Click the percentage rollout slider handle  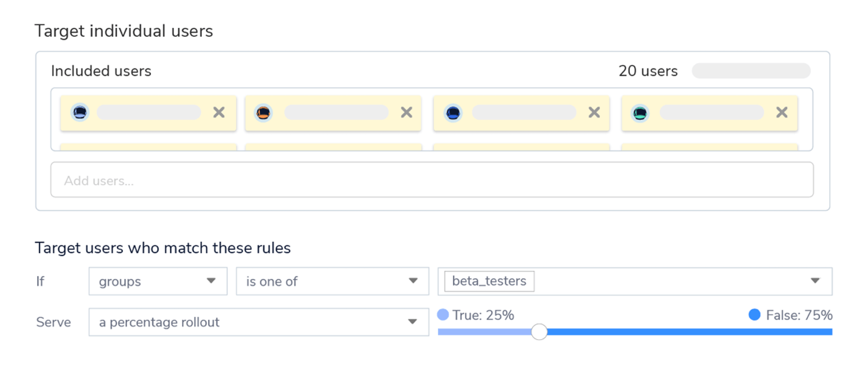[x=539, y=332]
